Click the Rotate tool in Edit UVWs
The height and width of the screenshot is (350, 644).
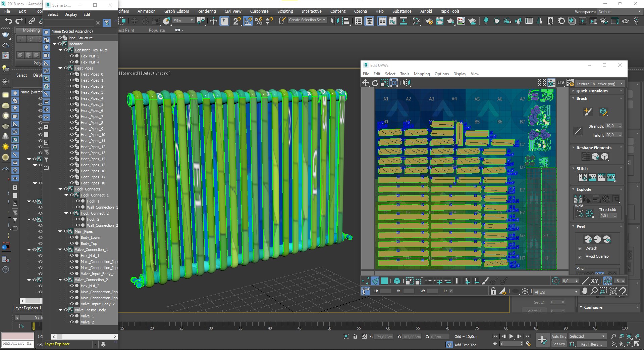[x=375, y=83]
